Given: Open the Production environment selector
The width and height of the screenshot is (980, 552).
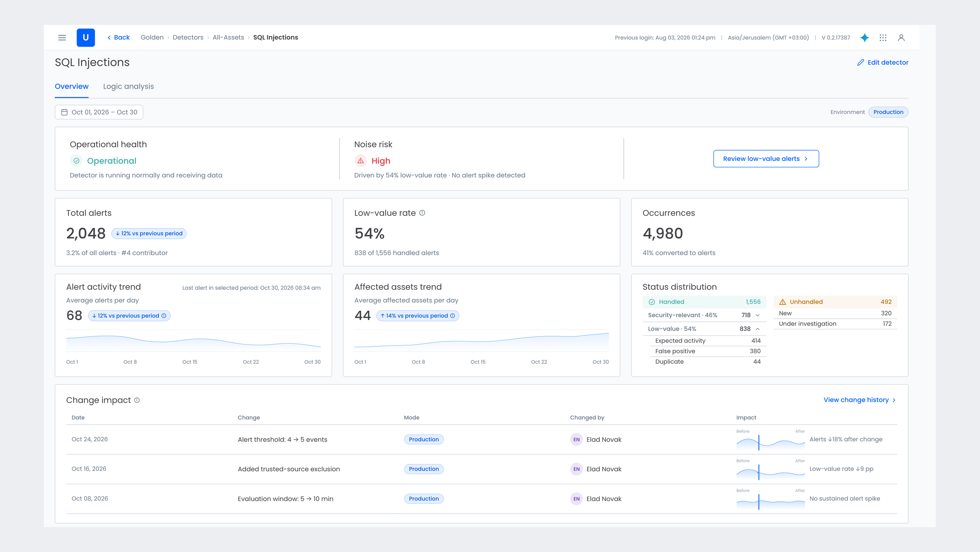Looking at the screenshot, I should [x=888, y=112].
